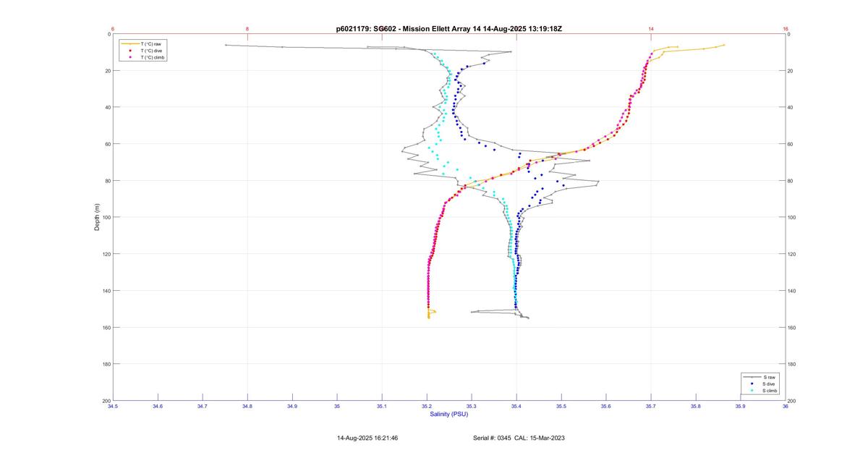
Task: Click the salinity tick label '35.8'
Action: coord(696,407)
